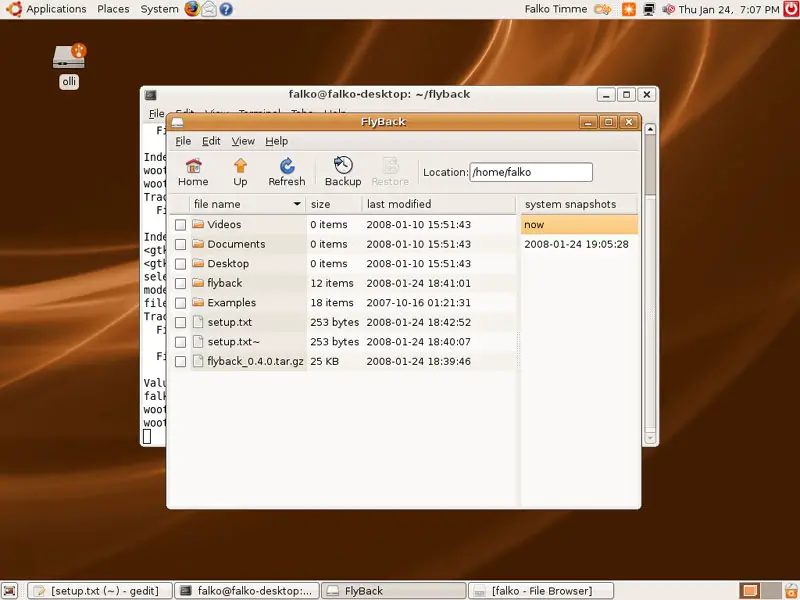Tick the flyback folder checkbox
This screenshot has height=600, width=800.
[180, 283]
